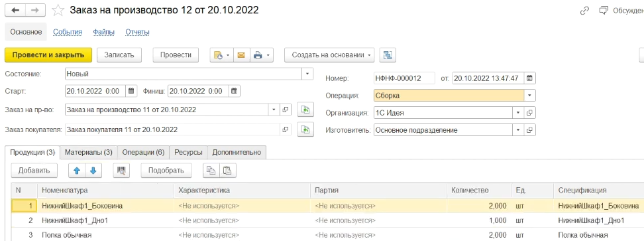Open the Отчеты section
Screen dimensions: 644x241
pos(137,32)
